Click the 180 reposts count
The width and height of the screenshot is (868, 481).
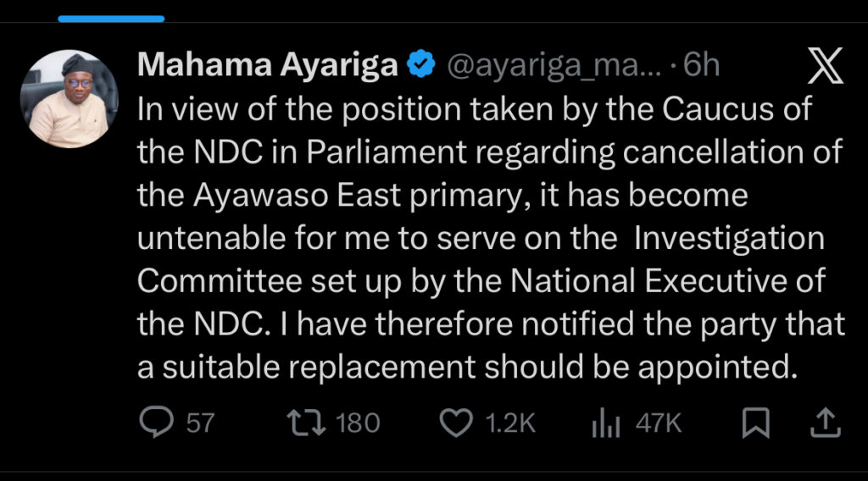(x=358, y=423)
